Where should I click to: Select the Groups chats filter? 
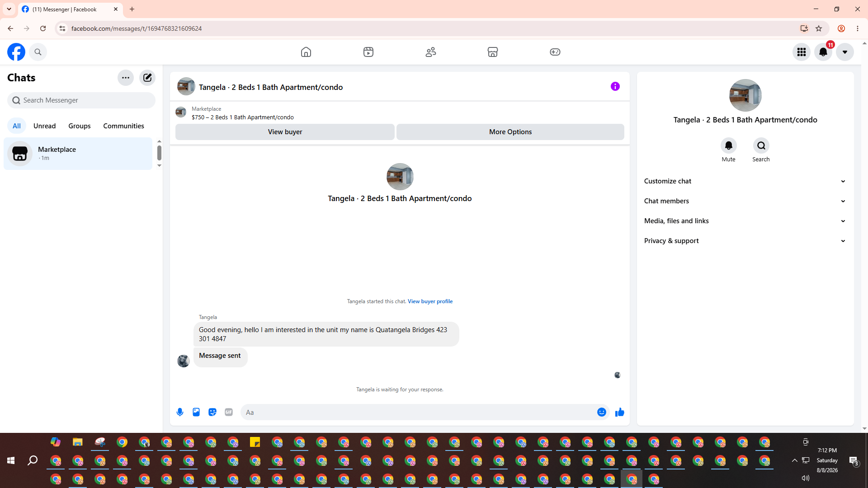[80, 126]
